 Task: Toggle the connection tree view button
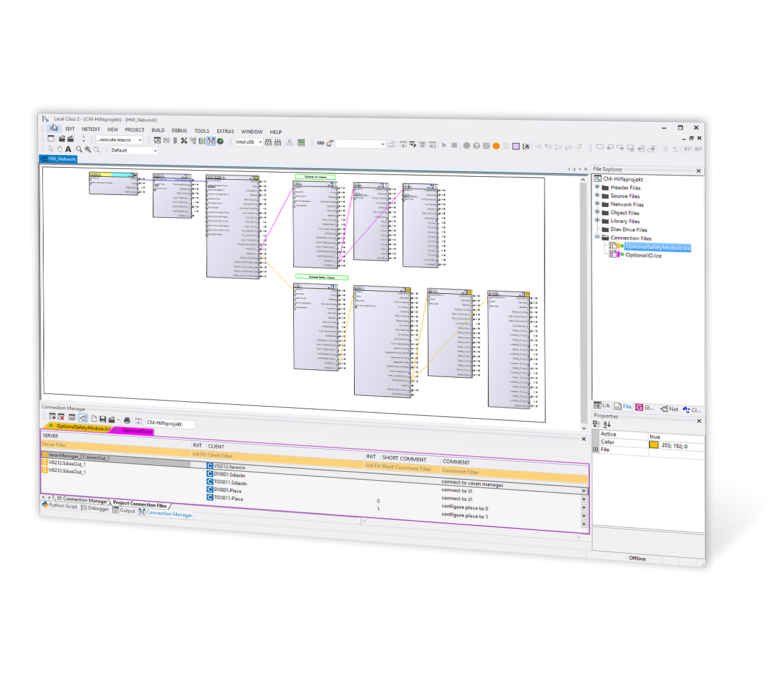83,418
